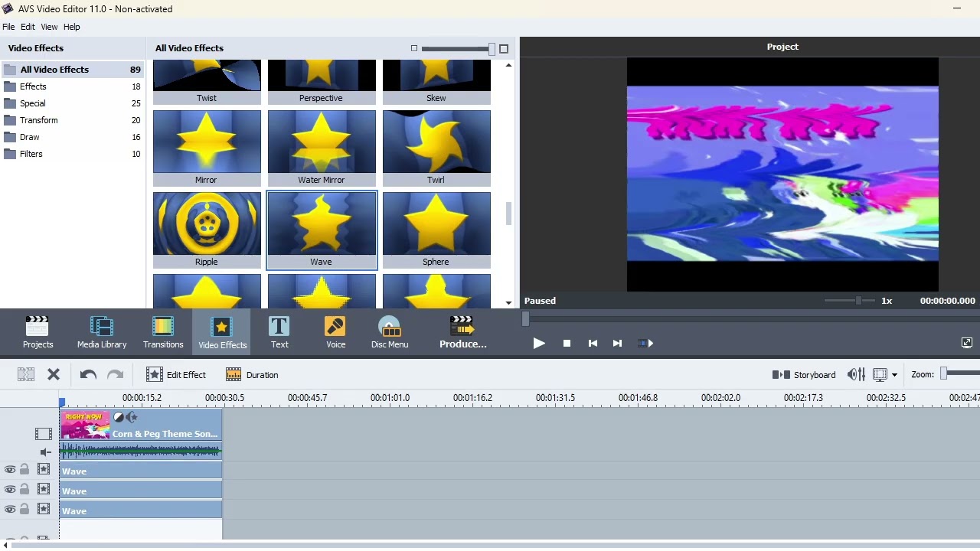Open the Edit menu
The height and width of the screenshot is (551, 980).
(x=28, y=27)
